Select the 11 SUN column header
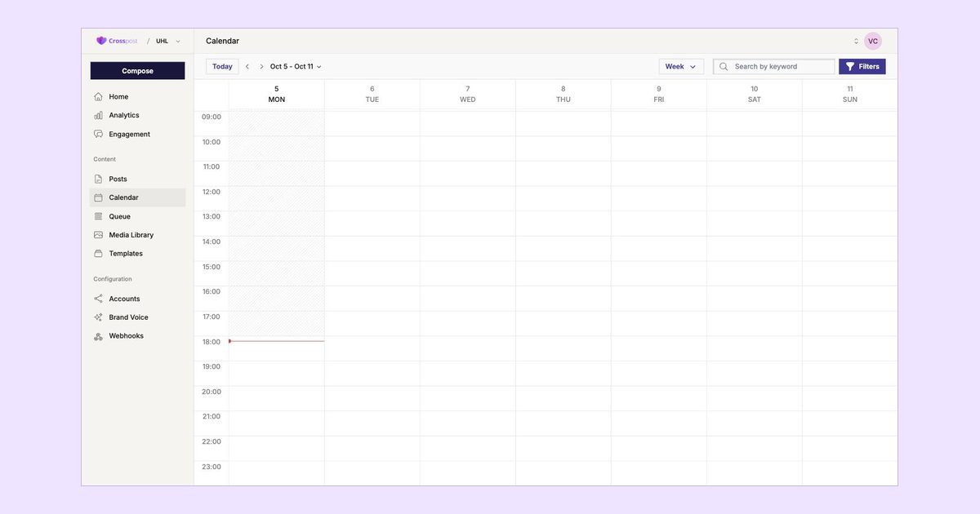 (x=850, y=94)
